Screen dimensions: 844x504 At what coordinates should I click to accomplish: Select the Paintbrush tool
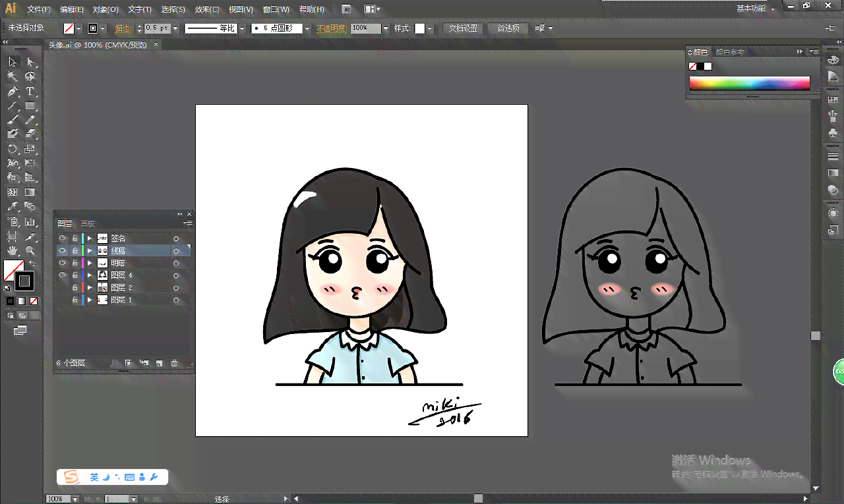[x=13, y=120]
